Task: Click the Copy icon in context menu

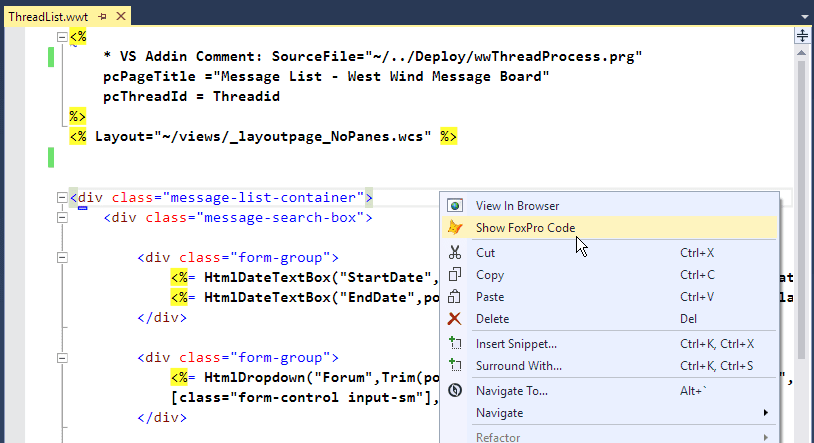Action: tap(456, 275)
